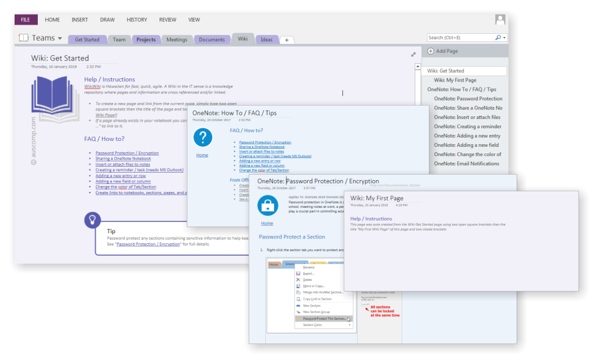Open Adding a new field or column link in Wiki page
599x364 pixels.
click(x=123, y=181)
